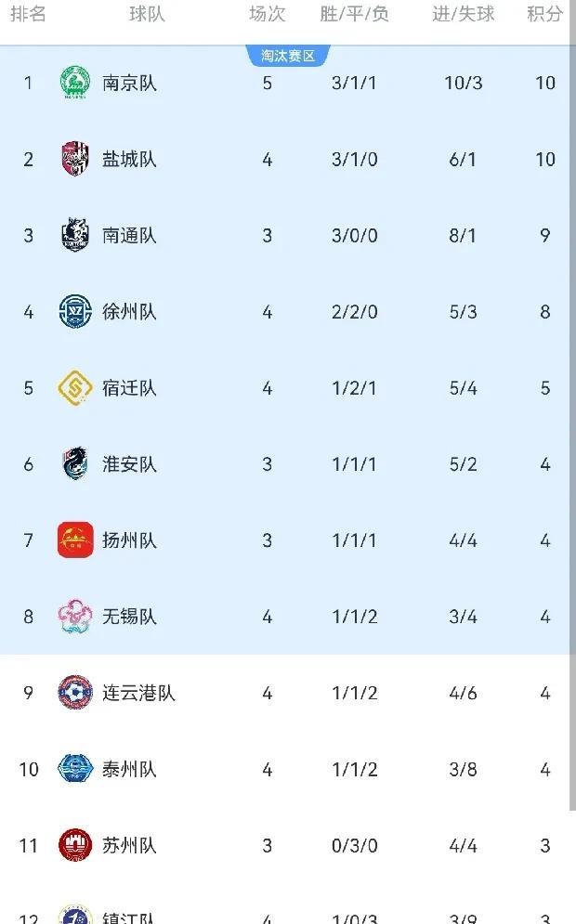This screenshot has height=924, width=576.
Task: Tap the 排名 column header
Action: [28, 14]
